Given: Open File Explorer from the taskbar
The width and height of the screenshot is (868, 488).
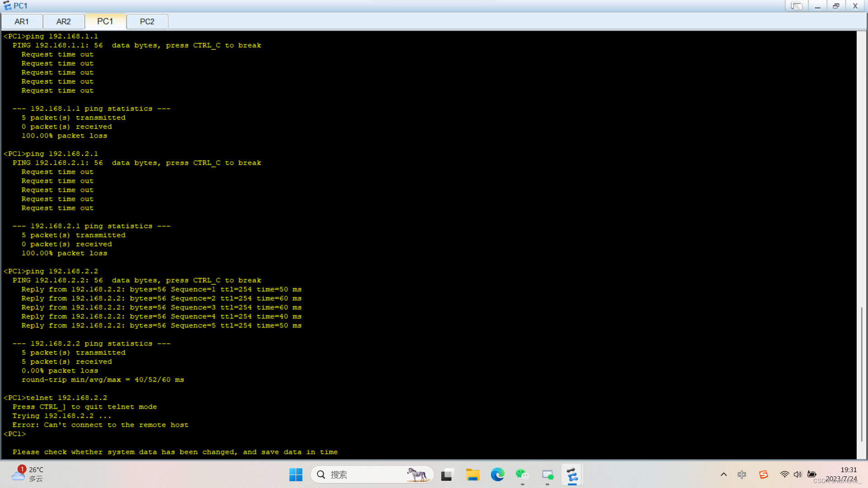Looking at the screenshot, I should [x=472, y=475].
